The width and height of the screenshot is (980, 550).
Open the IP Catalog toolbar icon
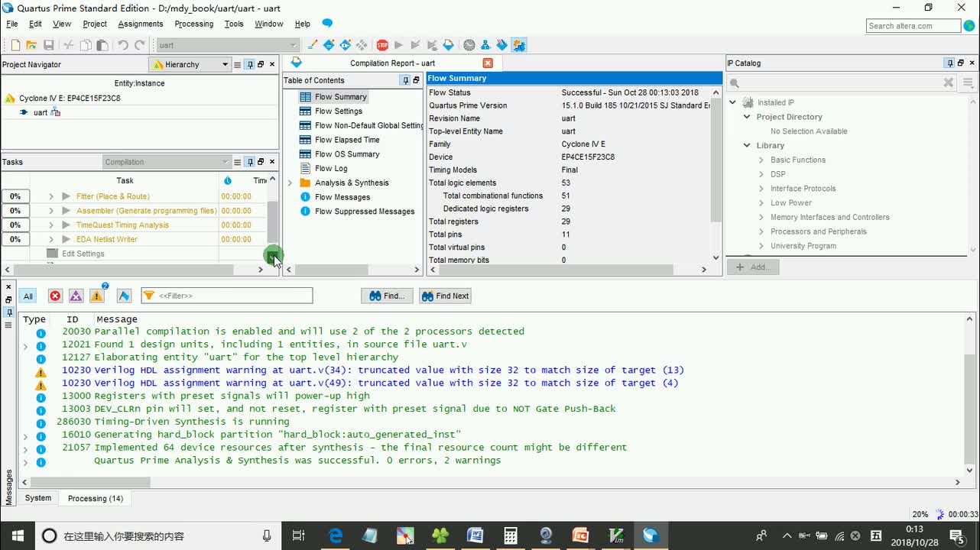tap(519, 45)
